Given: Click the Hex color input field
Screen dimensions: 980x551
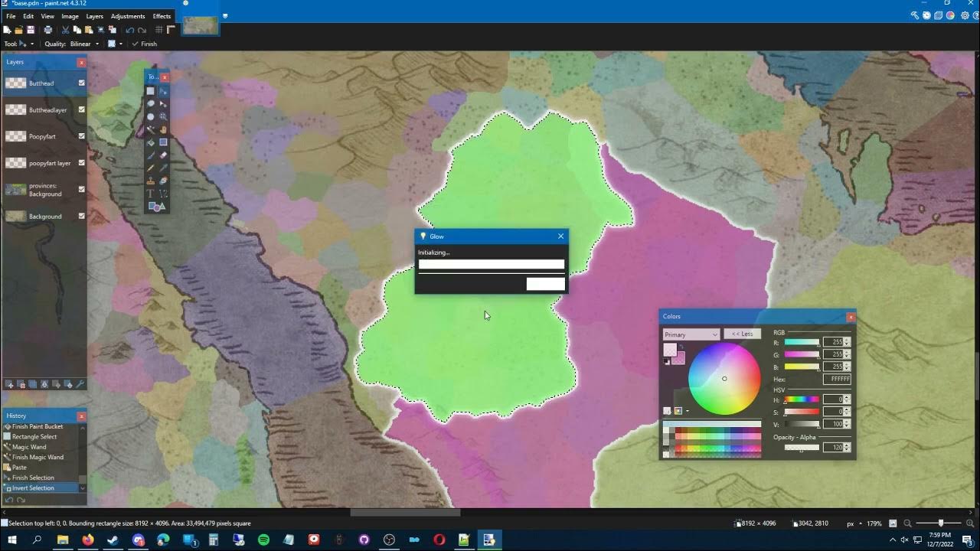Looking at the screenshot, I should [x=837, y=379].
